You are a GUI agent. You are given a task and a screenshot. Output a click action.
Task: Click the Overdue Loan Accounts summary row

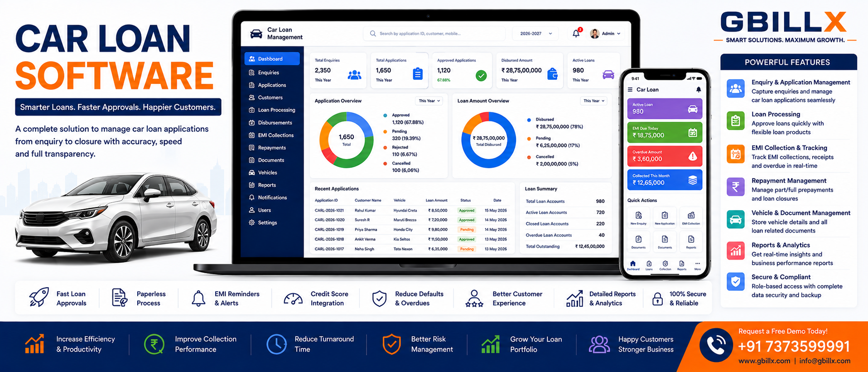pos(565,235)
